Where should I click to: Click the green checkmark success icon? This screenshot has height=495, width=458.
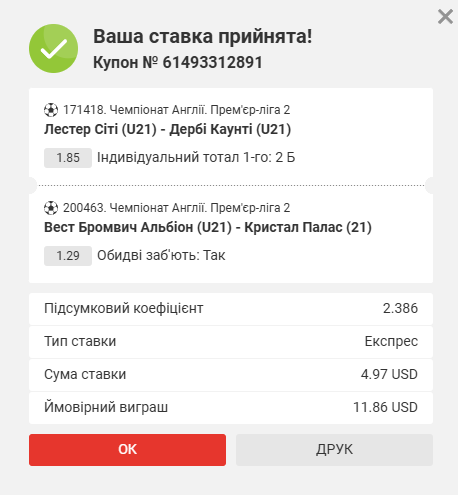click(x=54, y=49)
